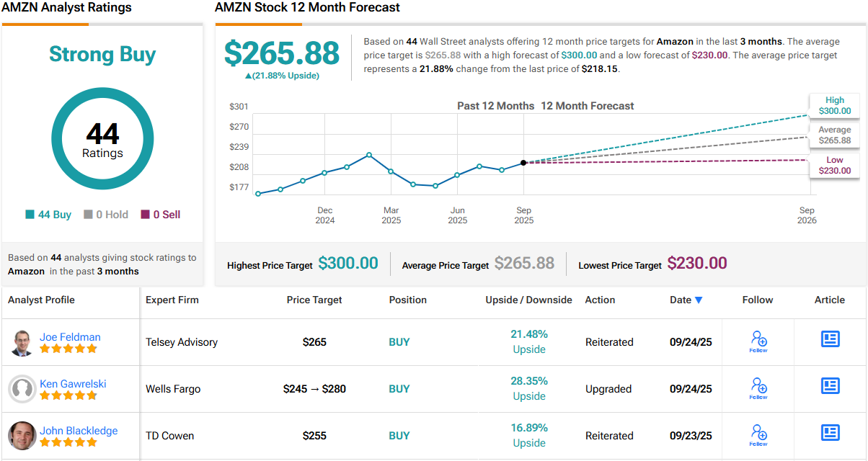Open John Blackledge's article icon
This screenshot has height=461, width=868.
tap(830, 432)
